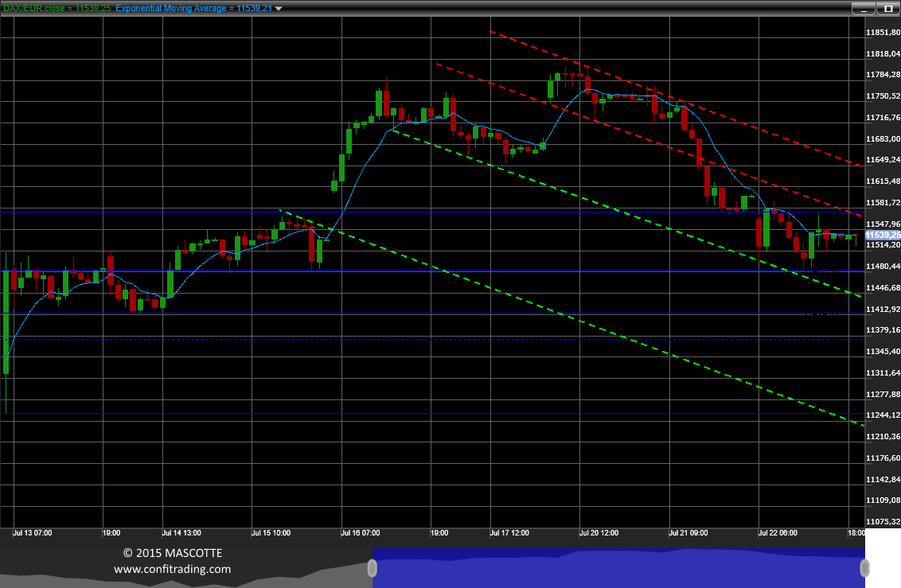Click the 11412,92 price axis label
This screenshot has width=901, height=588.
[883, 310]
